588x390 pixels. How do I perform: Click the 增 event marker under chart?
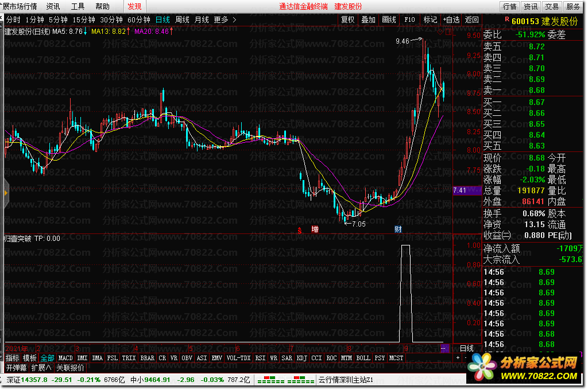coord(315,229)
